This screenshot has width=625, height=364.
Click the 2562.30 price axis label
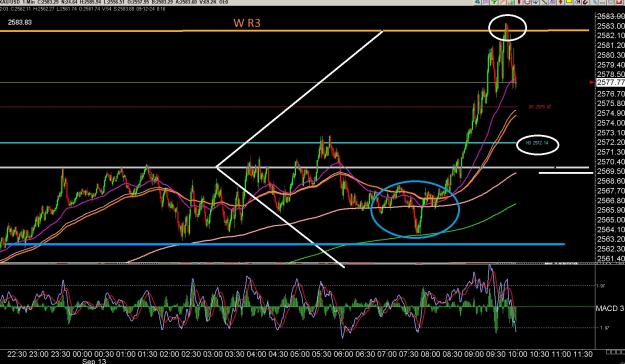(x=611, y=248)
